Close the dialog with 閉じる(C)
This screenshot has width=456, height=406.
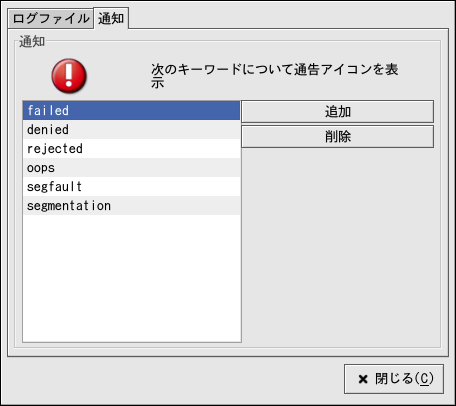point(394,379)
